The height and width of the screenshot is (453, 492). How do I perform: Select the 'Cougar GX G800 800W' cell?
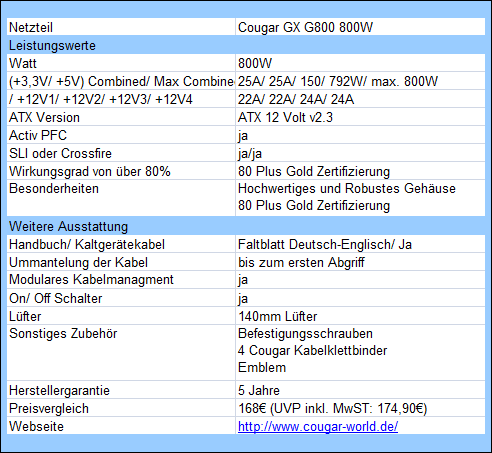tap(360, 27)
